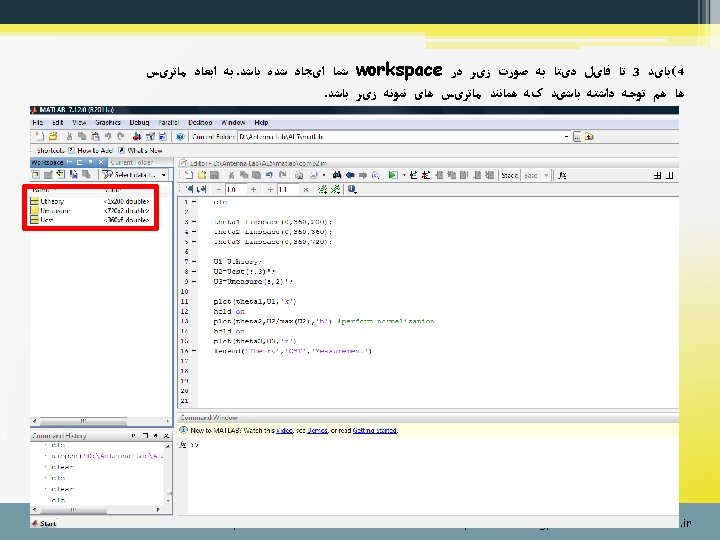The width and height of the screenshot is (720, 540).
Task: Click decrement minus button near 1.0 field
Action: [x=219, y=189]
